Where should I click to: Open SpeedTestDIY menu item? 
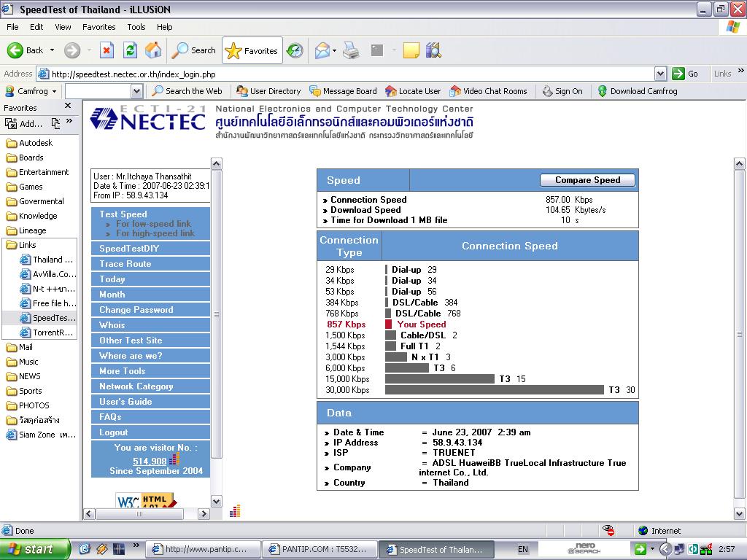click(x=150, y=249)
